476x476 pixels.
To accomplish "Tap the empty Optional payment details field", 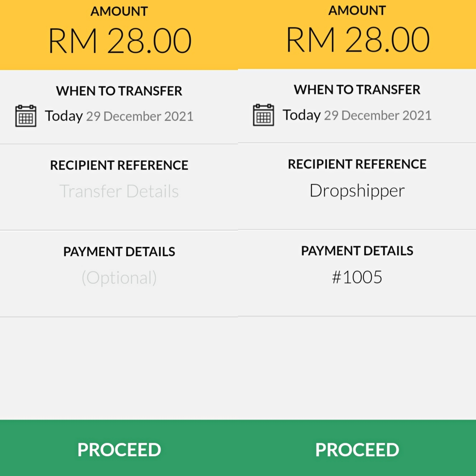I will coord(119,278).
